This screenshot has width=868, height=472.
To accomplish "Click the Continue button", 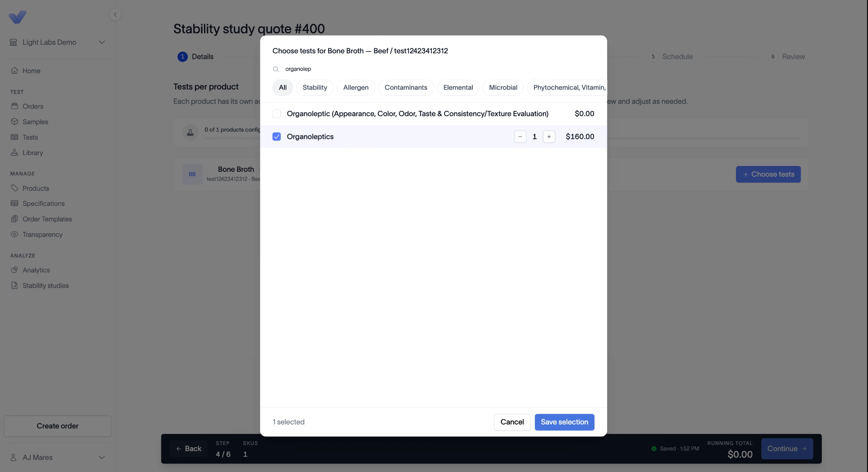I will tap(787, 449).
